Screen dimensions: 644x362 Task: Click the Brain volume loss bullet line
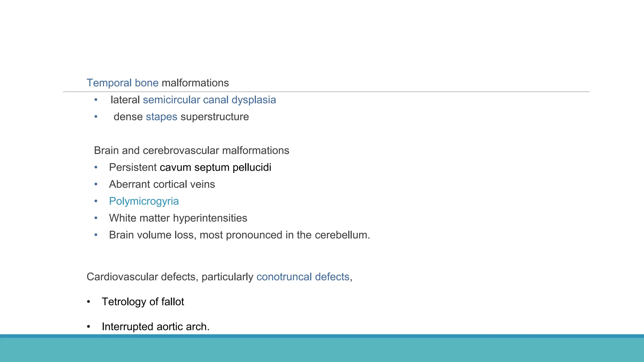point(239,235)
